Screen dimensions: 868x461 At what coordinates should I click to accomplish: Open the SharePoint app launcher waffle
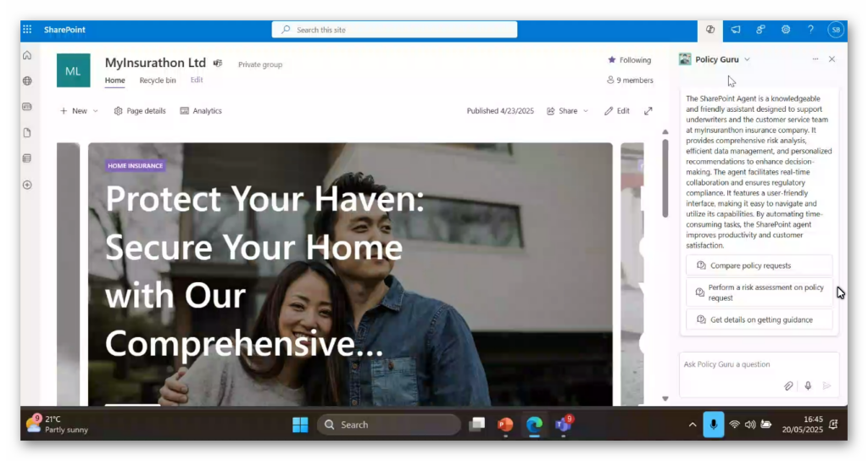click(27, 30)
